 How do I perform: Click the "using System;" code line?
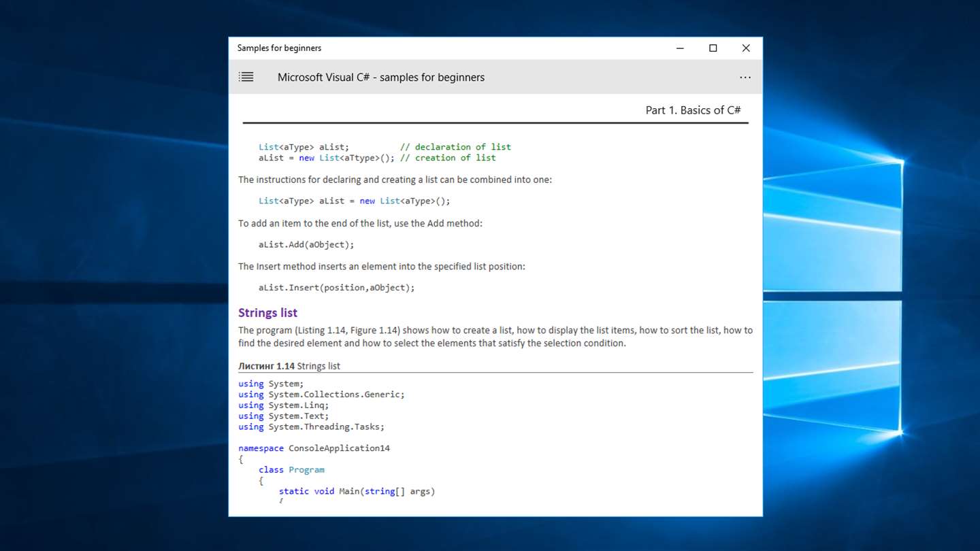[x=271, y=384]
